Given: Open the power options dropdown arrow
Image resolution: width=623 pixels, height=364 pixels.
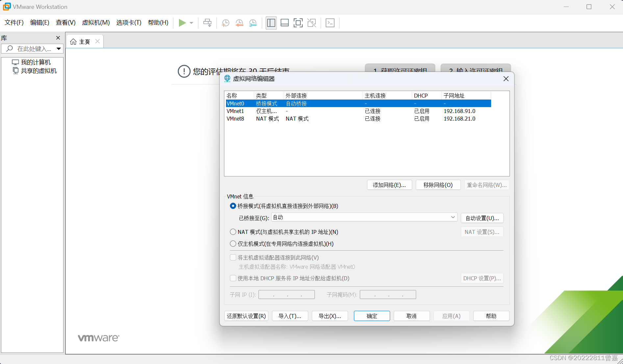Looking at the screenshot, I should coord(191,23).
